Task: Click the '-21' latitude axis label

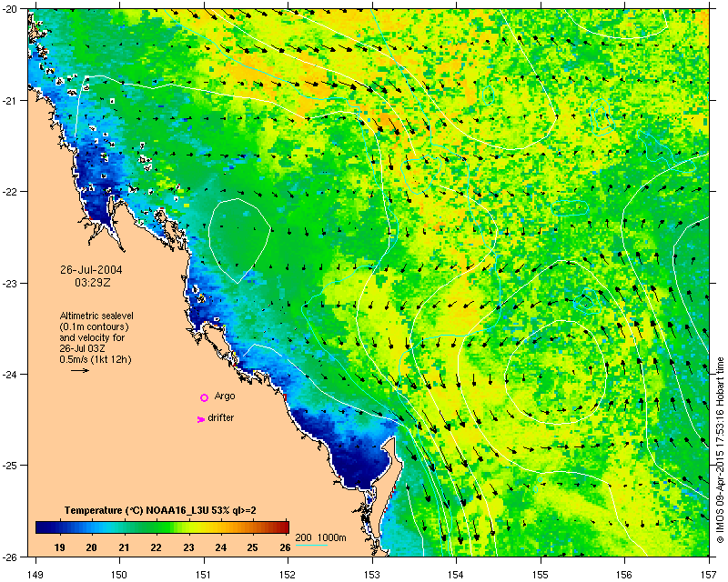Action: [9, 101]
